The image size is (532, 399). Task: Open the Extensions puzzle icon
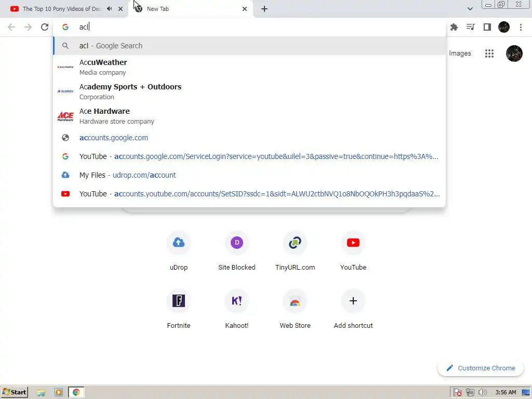pos(454,27)
